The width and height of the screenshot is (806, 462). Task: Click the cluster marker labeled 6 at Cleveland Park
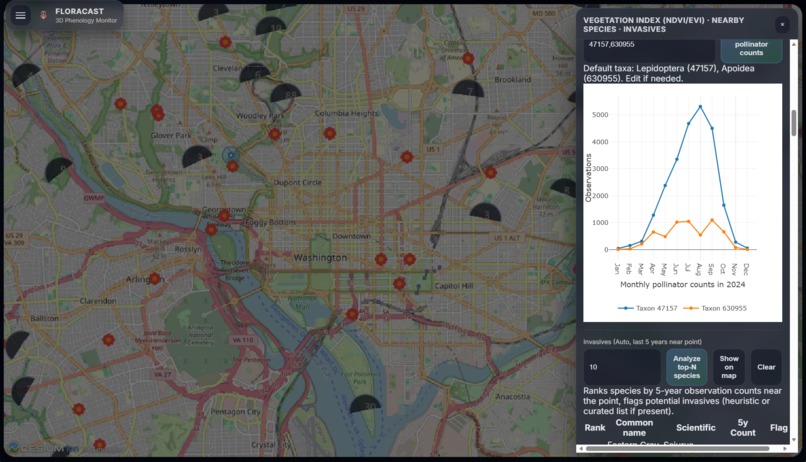point(254,73)
